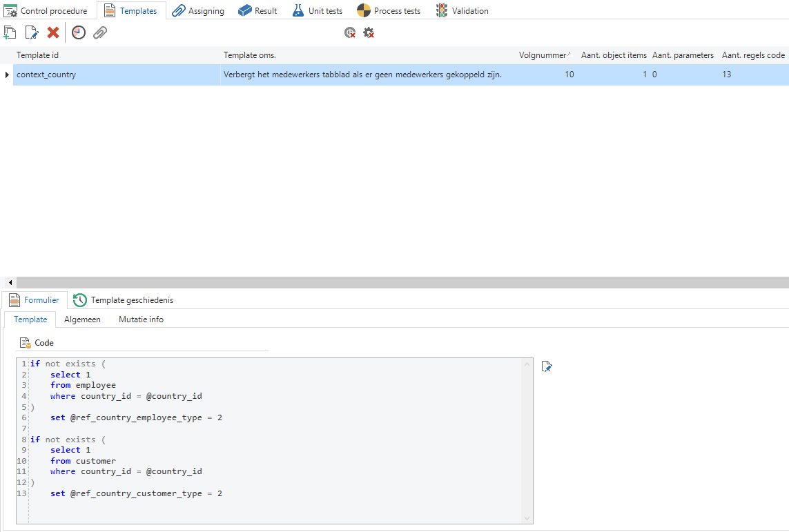Open the Process tests tab
The image size is (789, 532).
[x=389, y=11]
